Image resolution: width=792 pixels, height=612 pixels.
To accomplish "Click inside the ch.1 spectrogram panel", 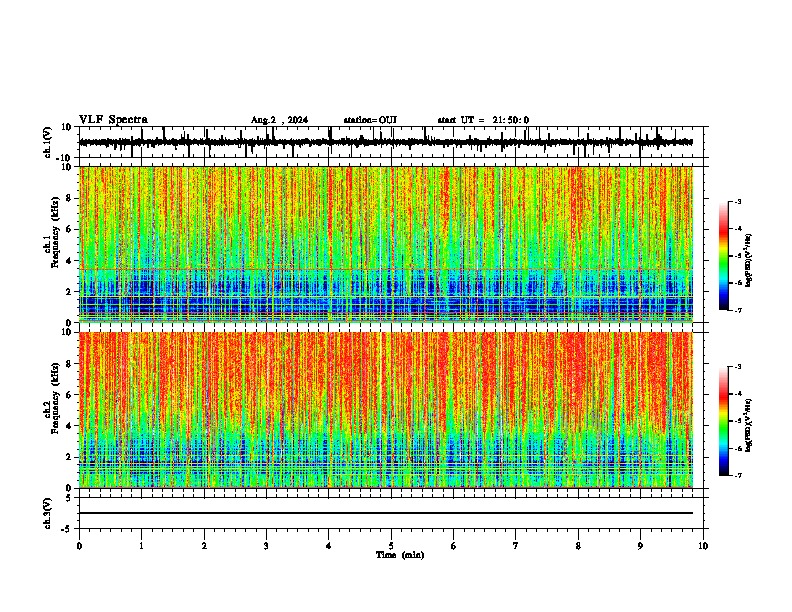I will (386, 244).
